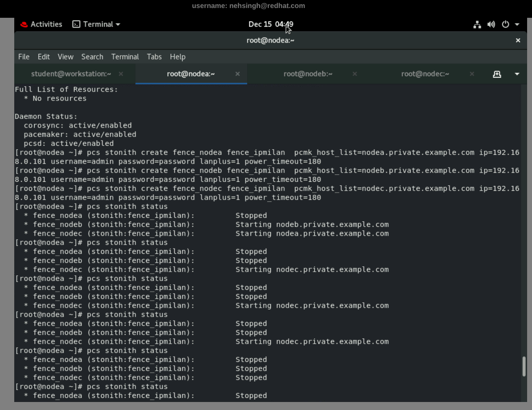The height and width of the screenshot is (410, 532).
Task: Click the new tab icon in the tab bar
Action: [497, 74]
